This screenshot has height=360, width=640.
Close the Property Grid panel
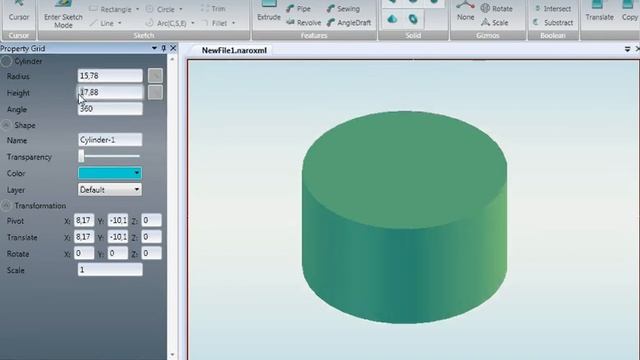pos(173,48)
